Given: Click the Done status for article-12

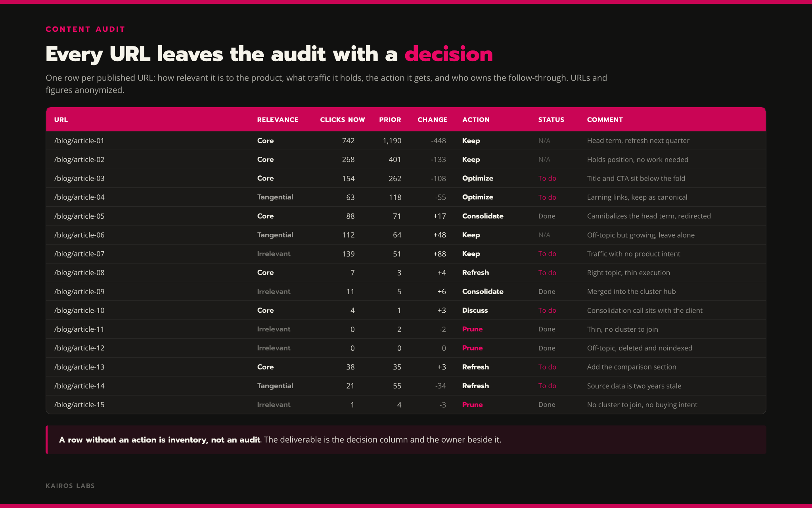Looking at the screenshot, I should click(x=547, y=348).
